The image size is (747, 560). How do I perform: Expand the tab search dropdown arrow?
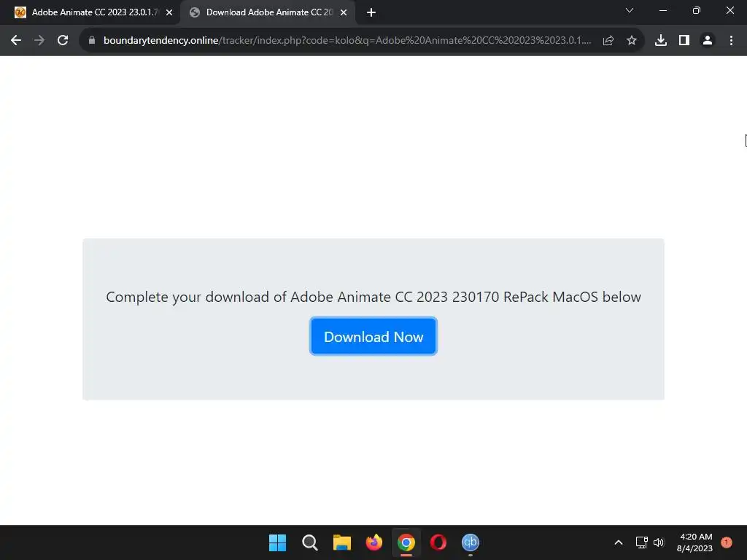[630, 10]
